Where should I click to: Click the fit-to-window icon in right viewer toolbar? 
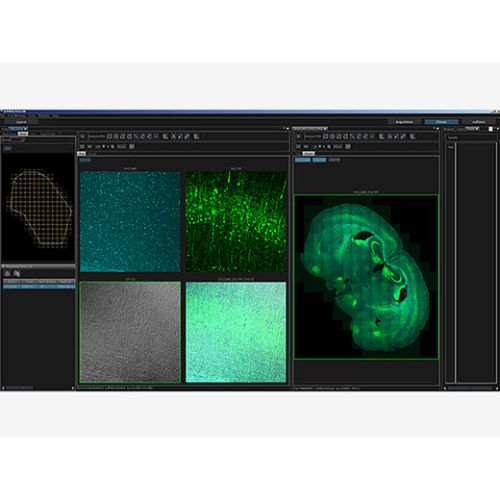[299, 147]
